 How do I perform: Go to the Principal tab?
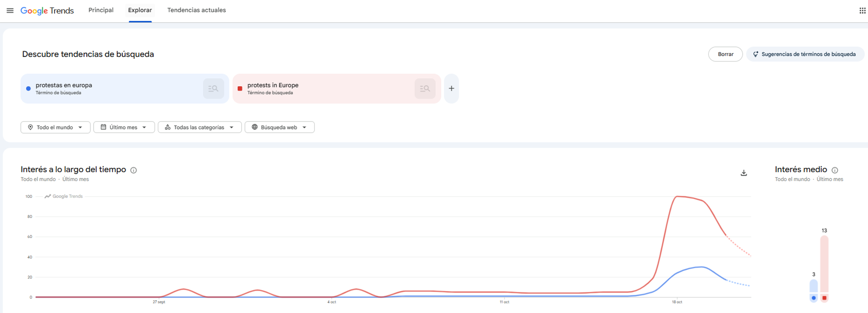pos(101,10)
